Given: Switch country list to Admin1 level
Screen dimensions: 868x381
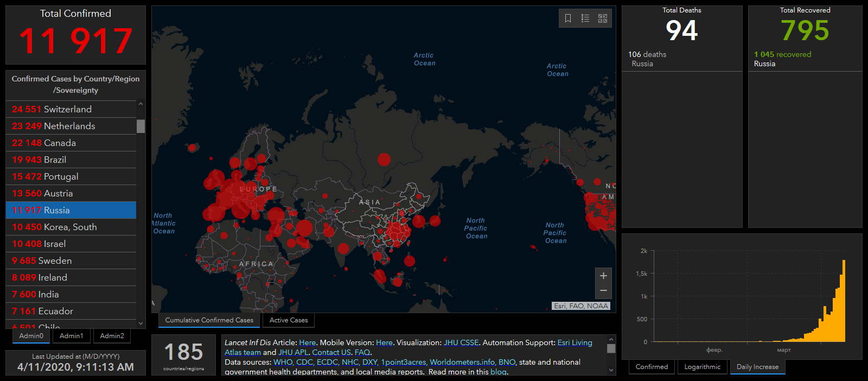Looking at the screenshot, I should 72,336.
